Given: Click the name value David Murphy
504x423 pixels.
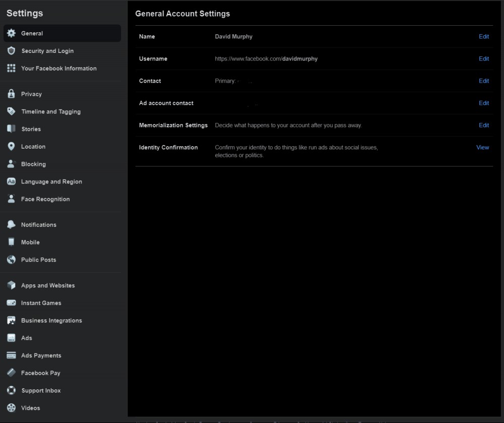Looking at the screenshot, I should tap(234, 37).
